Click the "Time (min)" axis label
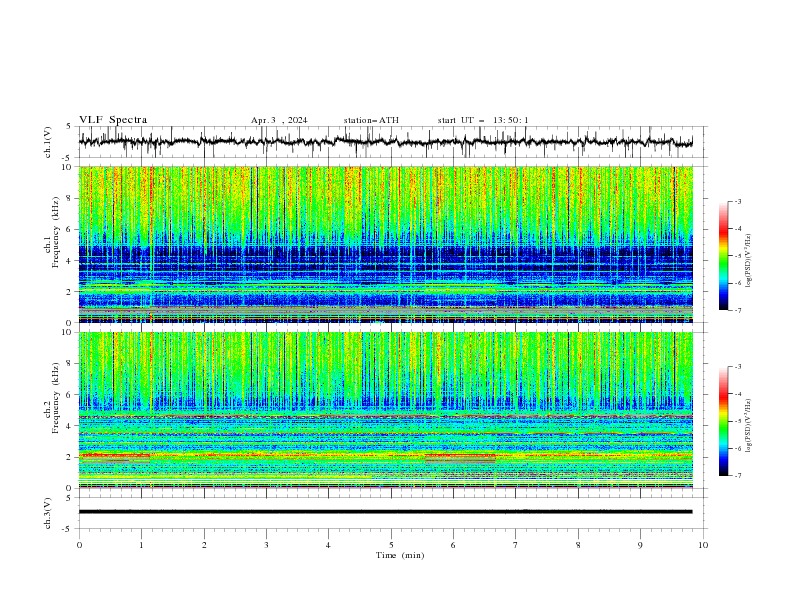 [400, 555]
